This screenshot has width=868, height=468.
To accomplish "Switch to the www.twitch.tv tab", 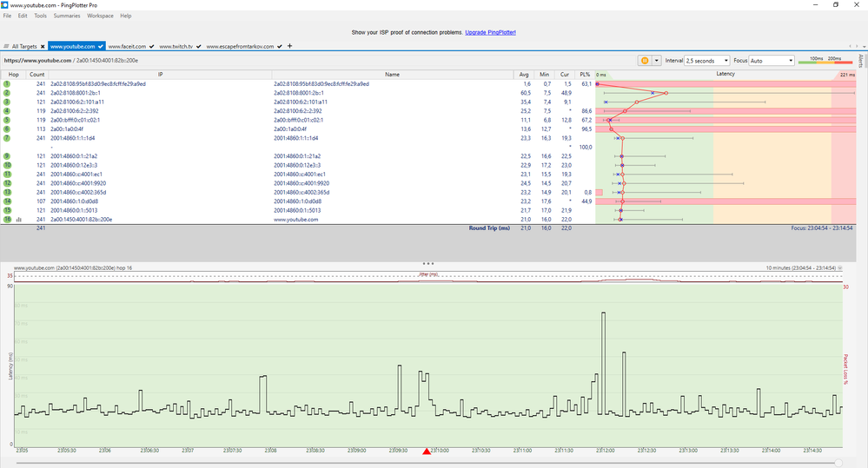I will [x=176, y=47].
